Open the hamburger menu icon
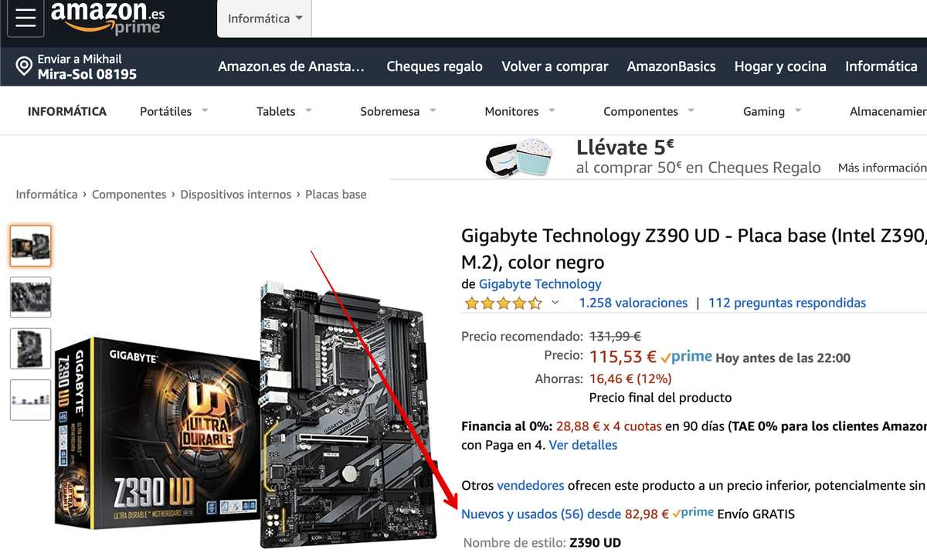Screen dimensions: 927x560 pos(25,19)
